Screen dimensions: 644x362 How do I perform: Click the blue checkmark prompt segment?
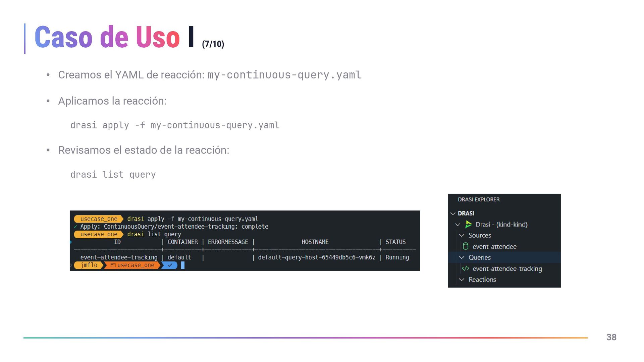pos(170,265)
